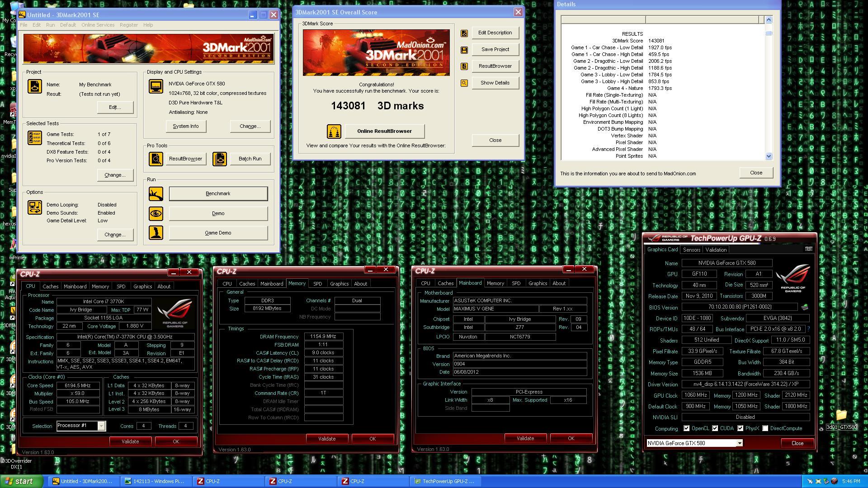Click the Core Speed value field in CPU-Z
Viewport: 868px width, 488px height.
tap(78, 386)
